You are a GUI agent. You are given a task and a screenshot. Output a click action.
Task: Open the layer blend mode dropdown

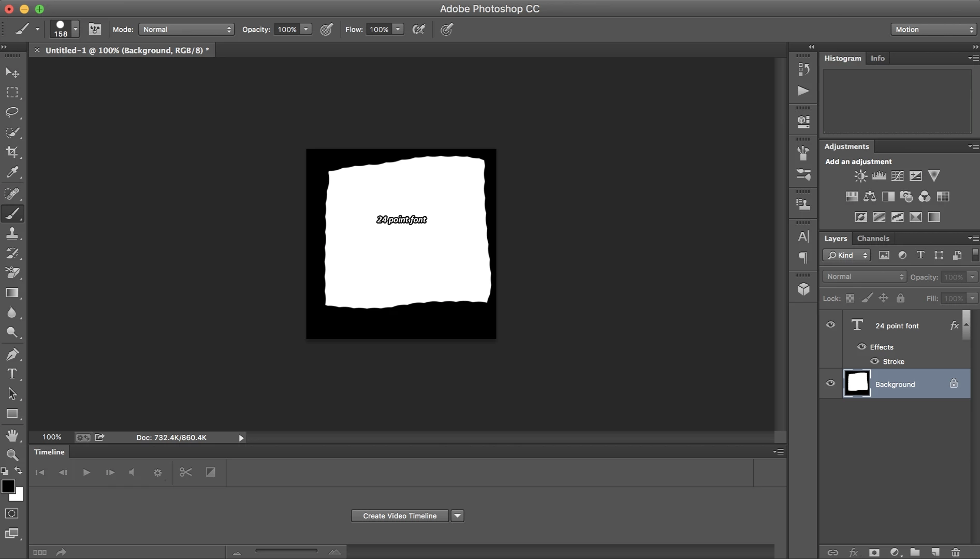865,276
